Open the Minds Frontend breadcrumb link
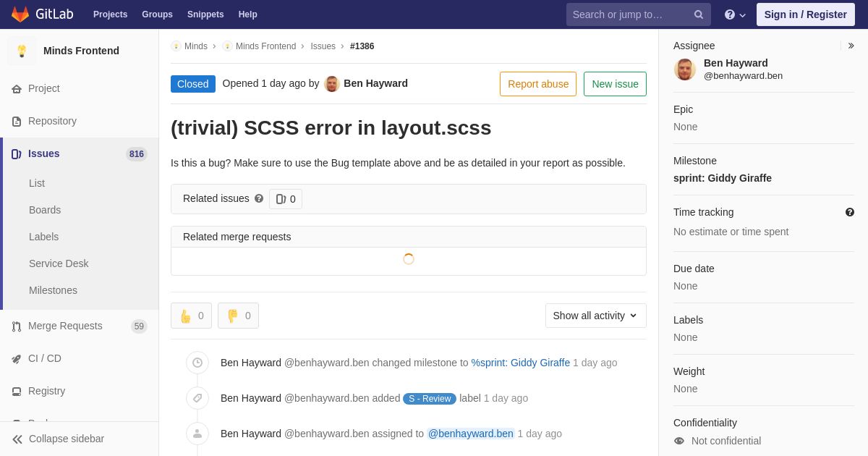Screen dimensions: 868x456 [265, 46]
